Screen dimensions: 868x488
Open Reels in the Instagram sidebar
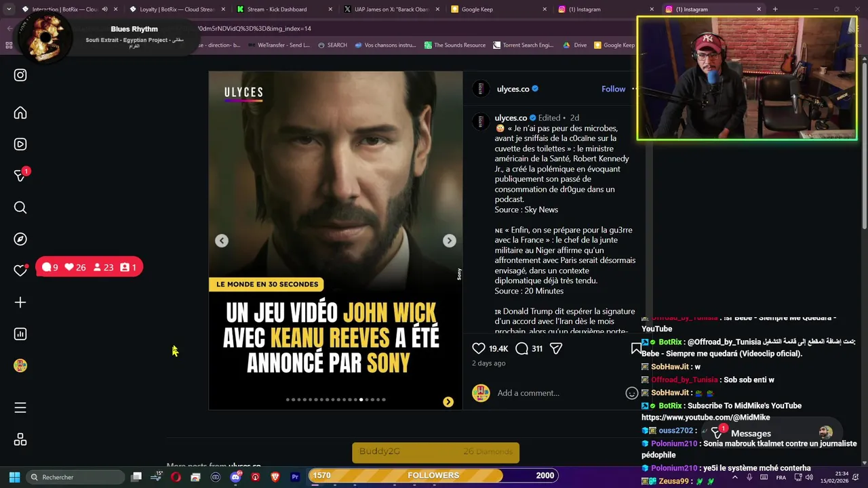[x=20, y=144]
